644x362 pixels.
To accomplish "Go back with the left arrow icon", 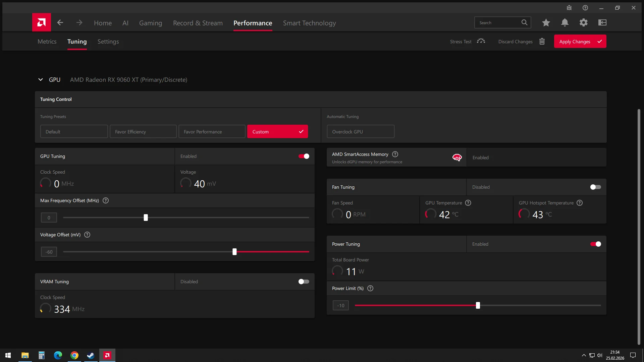I will (x=60, y=22).
